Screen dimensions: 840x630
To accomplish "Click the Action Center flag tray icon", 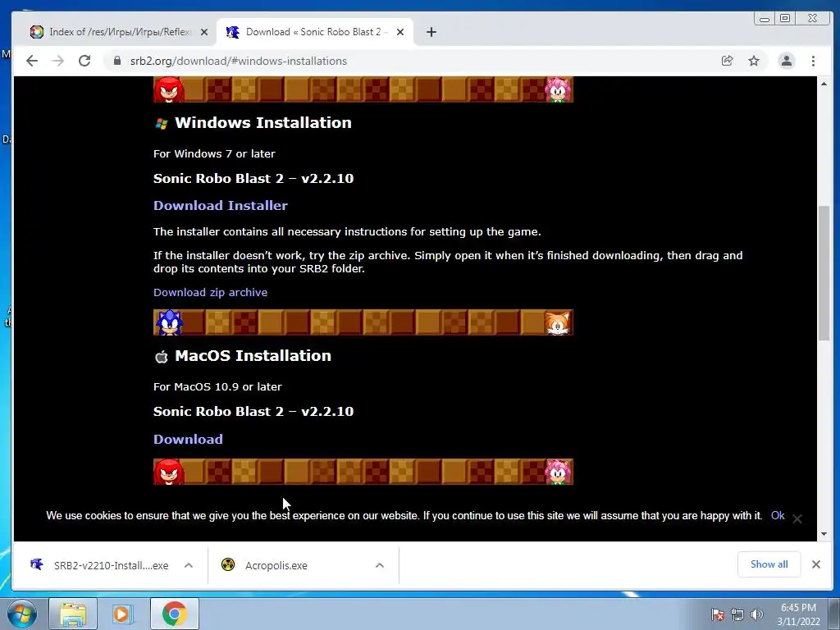I will coord(717,614).
